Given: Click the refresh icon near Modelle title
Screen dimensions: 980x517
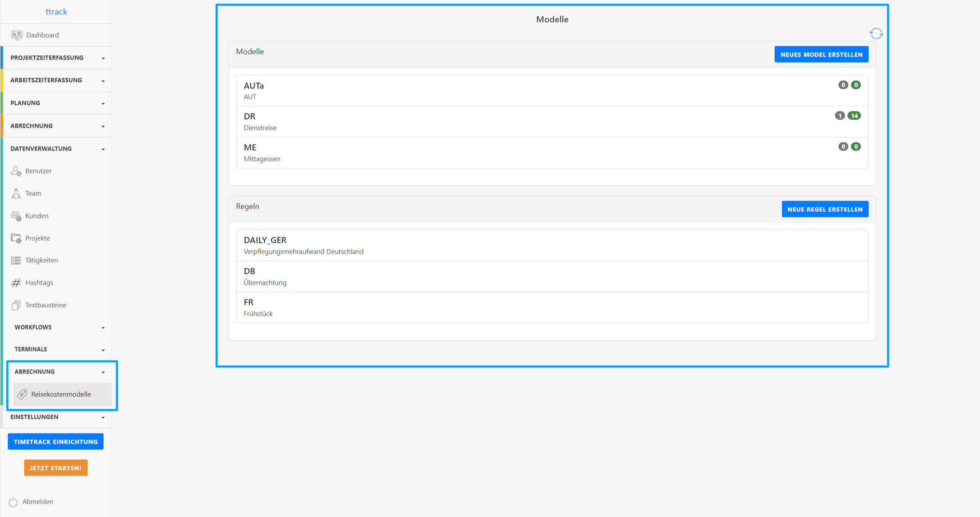Looking at the screenshot, I should (876, 34).
